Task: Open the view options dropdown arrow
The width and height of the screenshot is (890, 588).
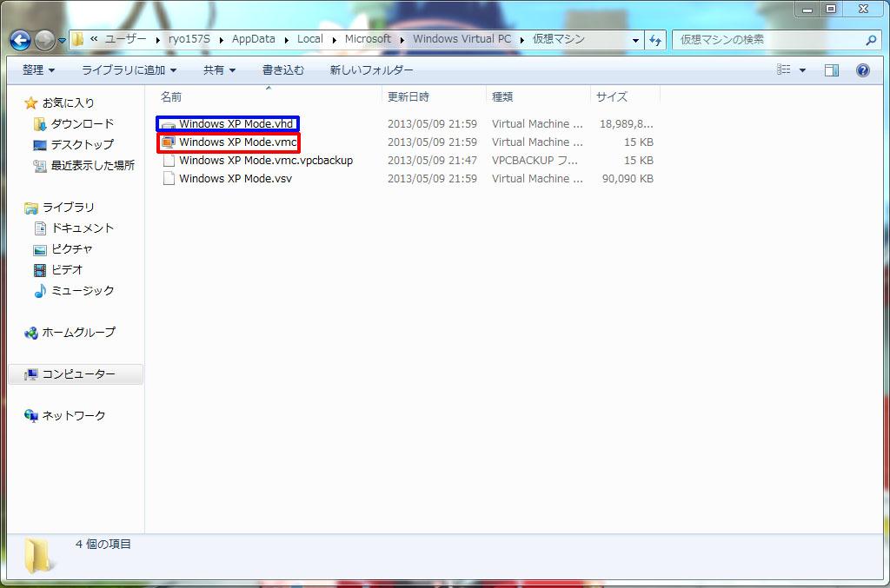Action: pos(802,70)
